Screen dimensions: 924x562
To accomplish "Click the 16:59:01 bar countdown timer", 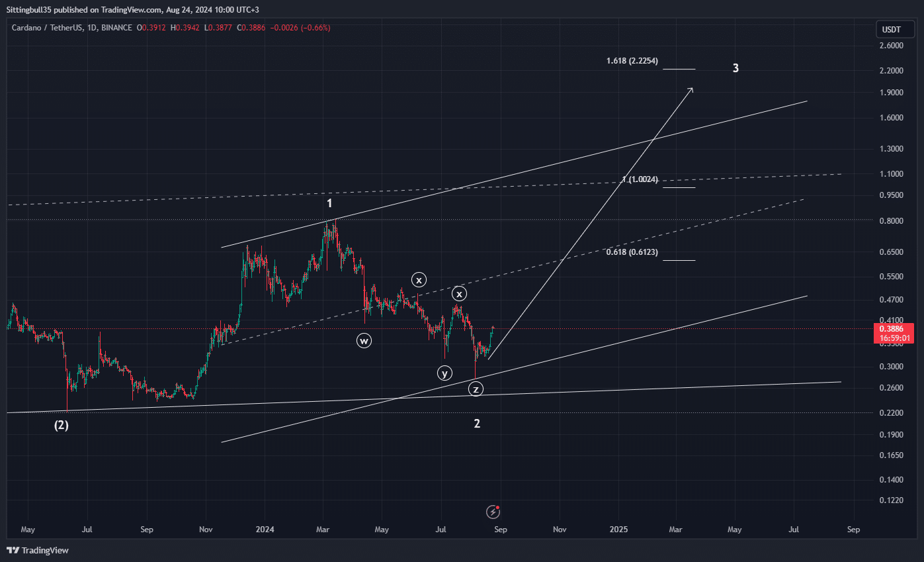I will coord(895,338).
